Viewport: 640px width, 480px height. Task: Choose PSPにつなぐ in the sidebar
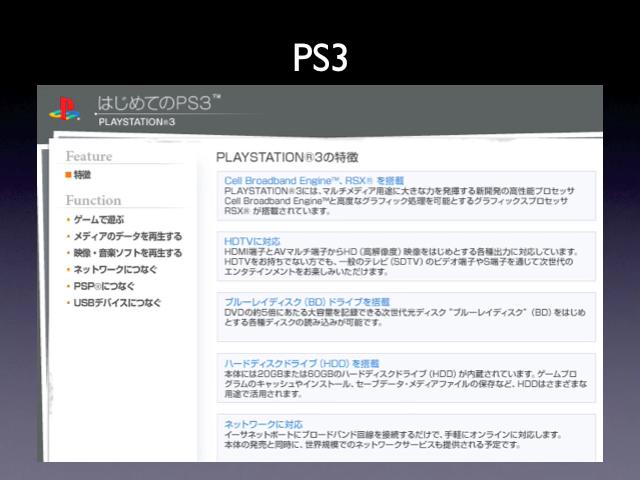(104, 286)
